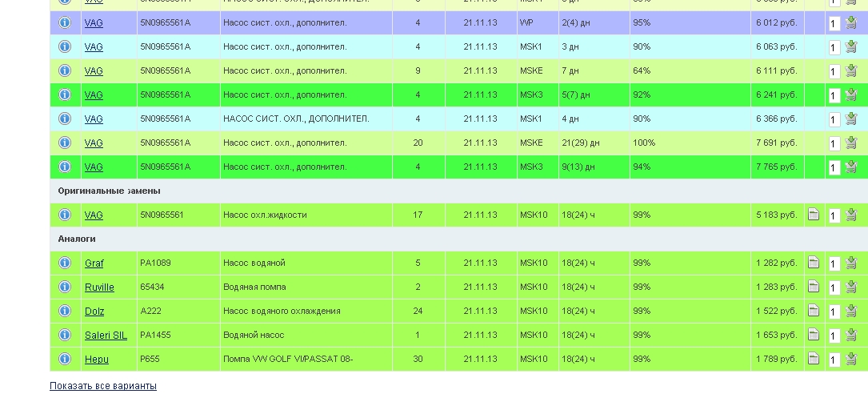Focus quantity field in the 7 691 руб. row
This screenshot has width=868, height=406.
pos(834,143)
